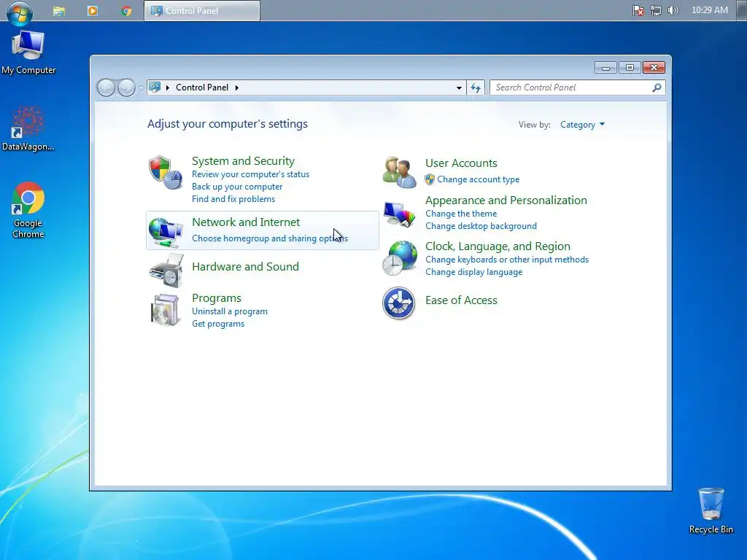
Task: Click Change desktop background
Action: tap(481, 226)
